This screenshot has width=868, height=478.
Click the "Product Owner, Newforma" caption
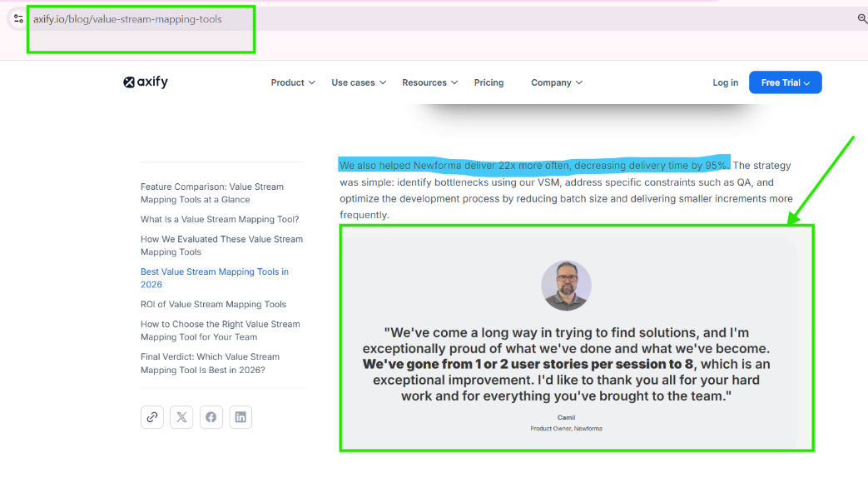[x=566, y=429]
